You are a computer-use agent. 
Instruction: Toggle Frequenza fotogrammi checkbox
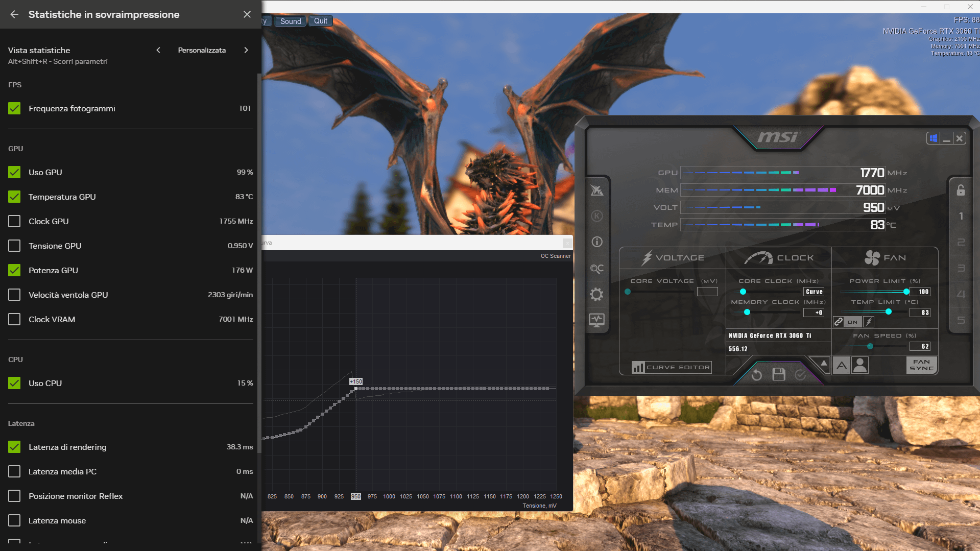pos(14,108)
